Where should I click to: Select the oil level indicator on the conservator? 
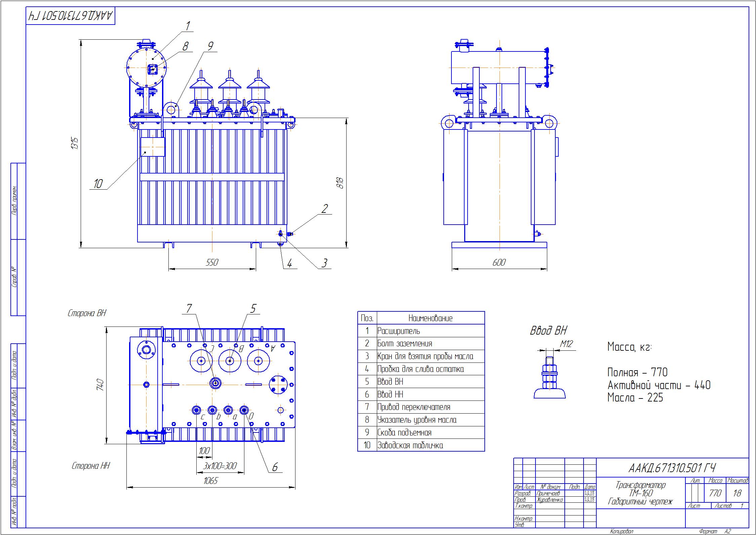coord(153,70)
